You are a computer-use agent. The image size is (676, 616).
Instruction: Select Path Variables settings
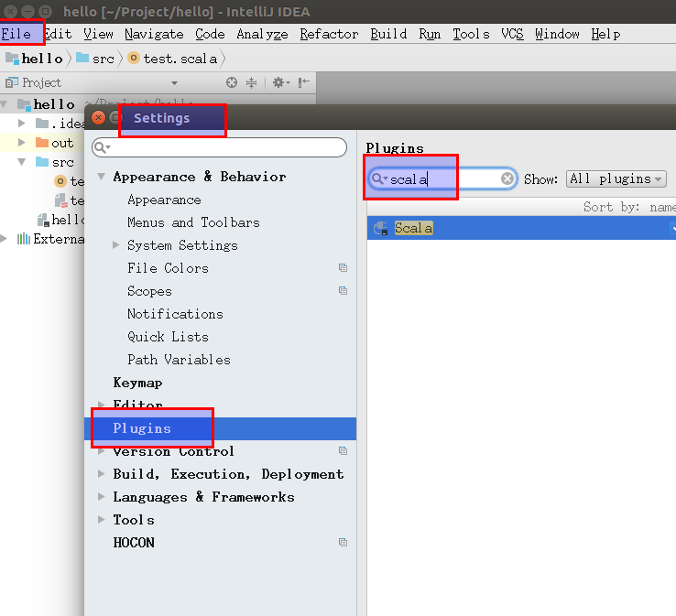[179, 360]
